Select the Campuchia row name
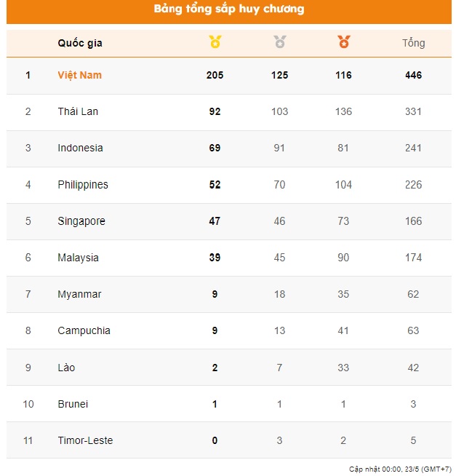 pos(84,330)
